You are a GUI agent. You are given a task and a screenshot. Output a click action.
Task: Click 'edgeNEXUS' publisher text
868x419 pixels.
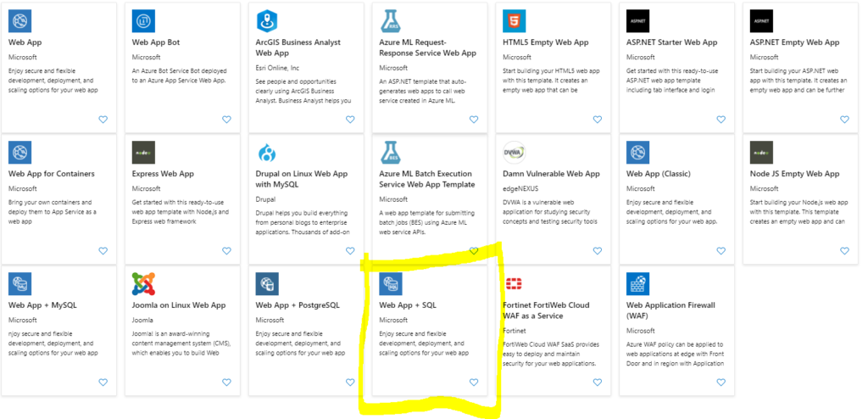tap(520, 189)
